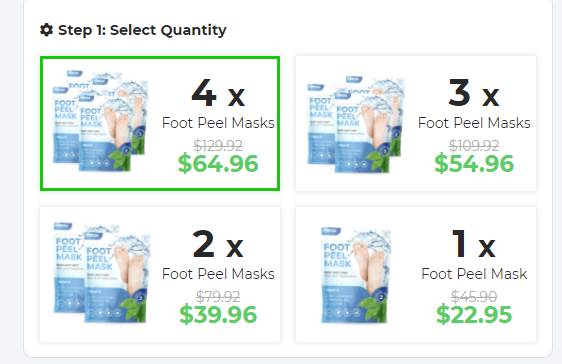Click the crossed-out $79.92 price

tap(218, 297)
